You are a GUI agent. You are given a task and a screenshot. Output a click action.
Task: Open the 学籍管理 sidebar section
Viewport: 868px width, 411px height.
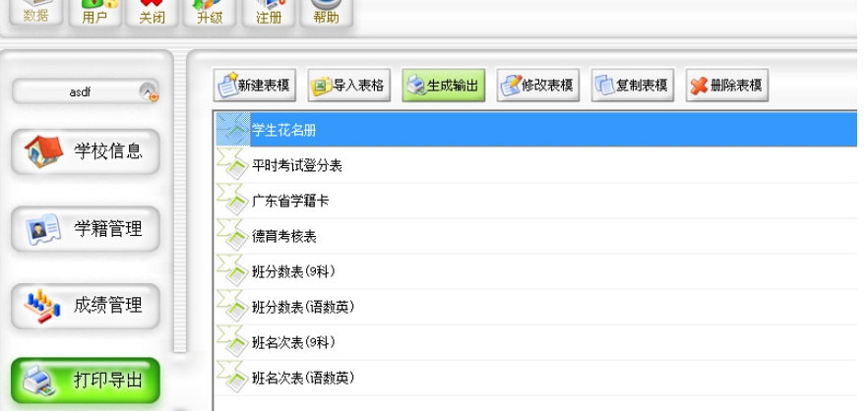(x=86, y=228)
